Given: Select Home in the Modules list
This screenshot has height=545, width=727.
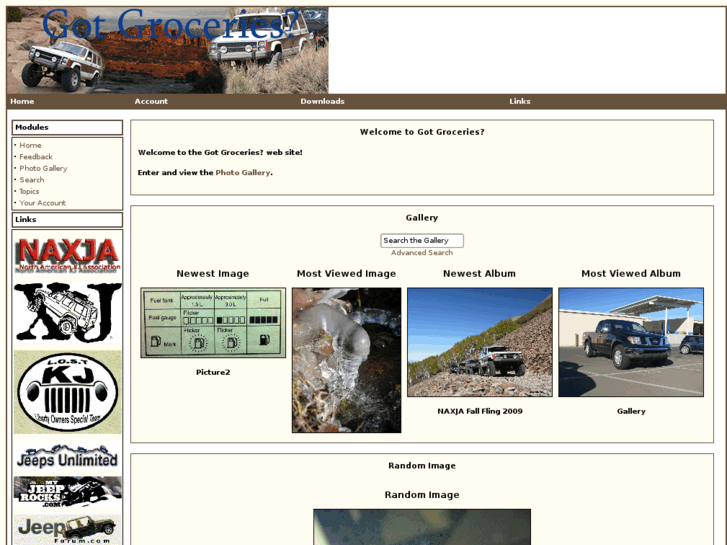Looking at the screenshot, I should coord(30,145).
